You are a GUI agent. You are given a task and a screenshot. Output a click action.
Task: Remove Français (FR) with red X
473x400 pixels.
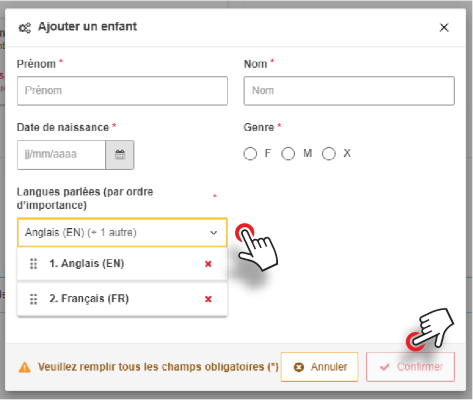pyautogui.click(x=208, y=299)
